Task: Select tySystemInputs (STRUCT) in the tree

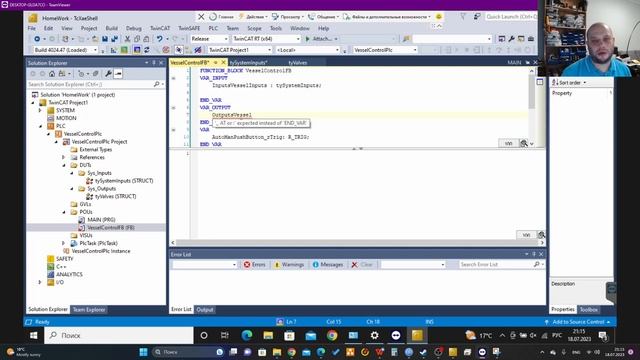Action: [x=124, y=181]
